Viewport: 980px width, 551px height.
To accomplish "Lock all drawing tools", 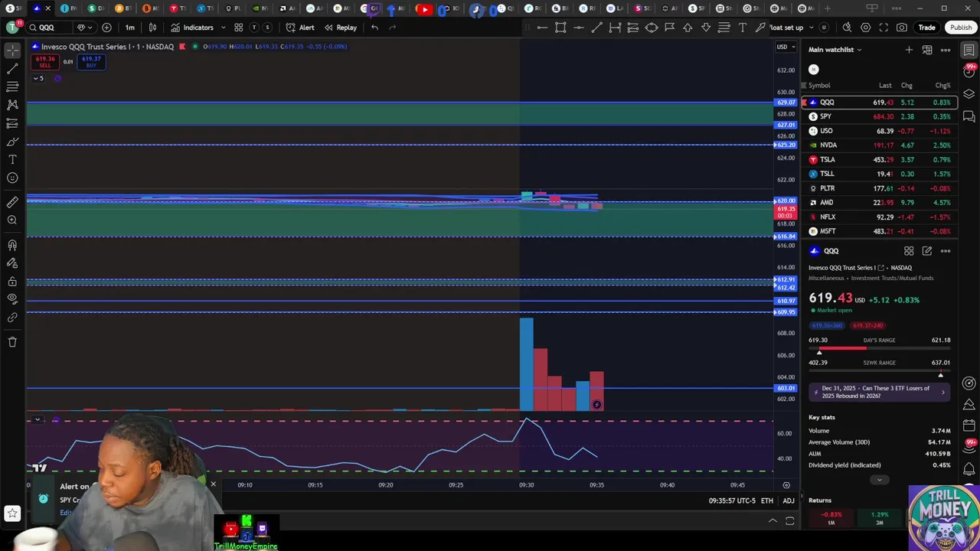I will (x=12, y=281).
